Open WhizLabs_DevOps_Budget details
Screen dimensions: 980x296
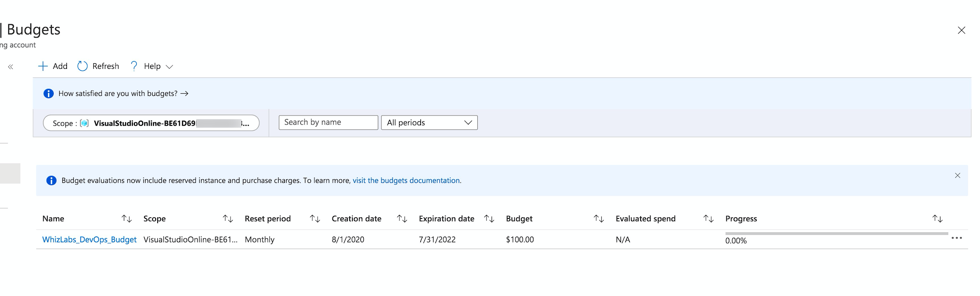[89, 240]
